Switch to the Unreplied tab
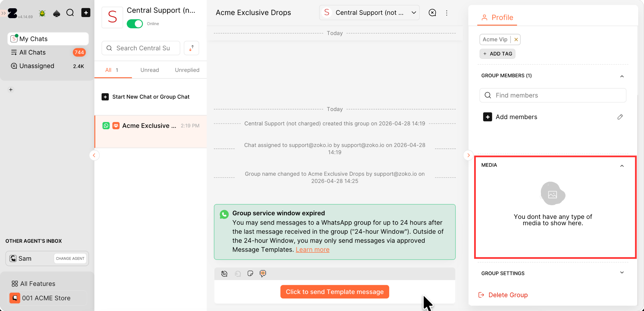 [187, 70]
